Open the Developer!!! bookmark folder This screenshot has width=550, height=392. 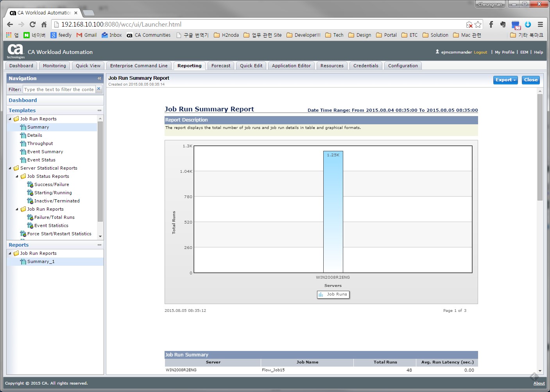(x=304, y=35)
